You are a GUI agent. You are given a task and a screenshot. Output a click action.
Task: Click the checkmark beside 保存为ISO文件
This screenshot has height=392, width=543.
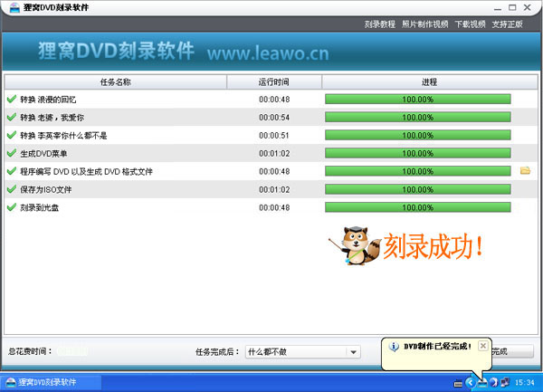click(12, 189)
